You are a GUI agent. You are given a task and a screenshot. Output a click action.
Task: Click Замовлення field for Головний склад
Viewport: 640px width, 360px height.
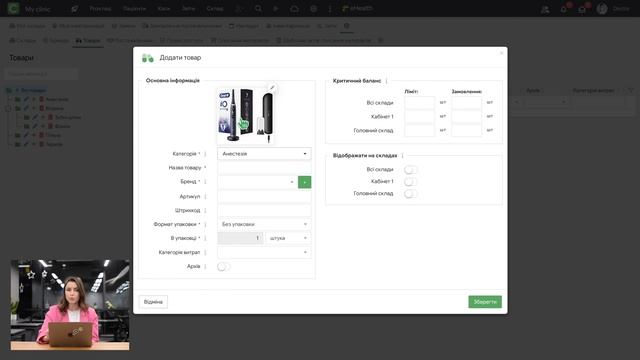[467, 130]
